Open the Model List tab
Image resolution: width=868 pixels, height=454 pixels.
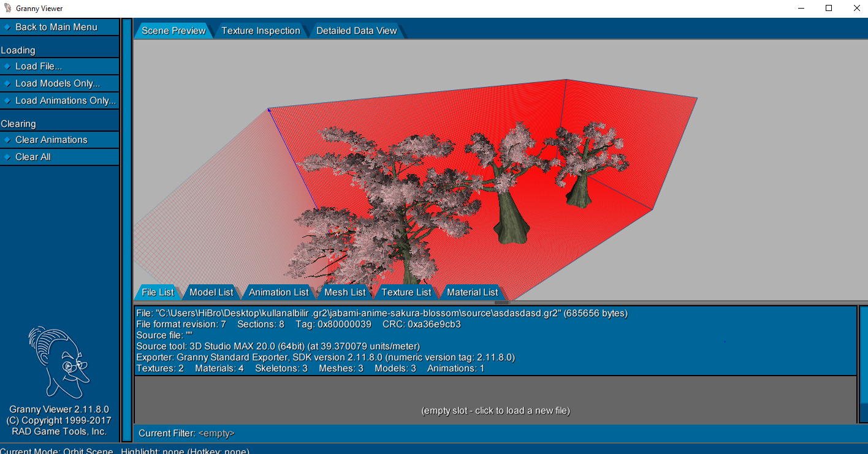tap(211, 292)
